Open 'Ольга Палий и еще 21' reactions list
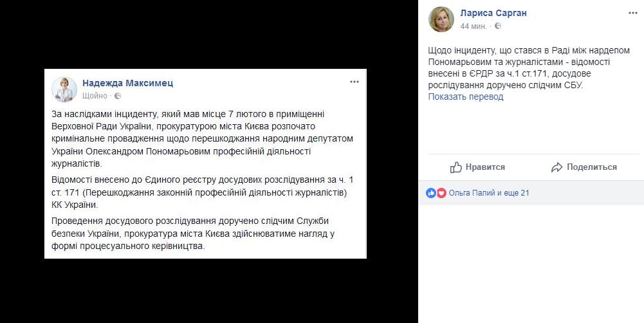The height and width of the screenshot is (323, 644). tap(489, 192)
